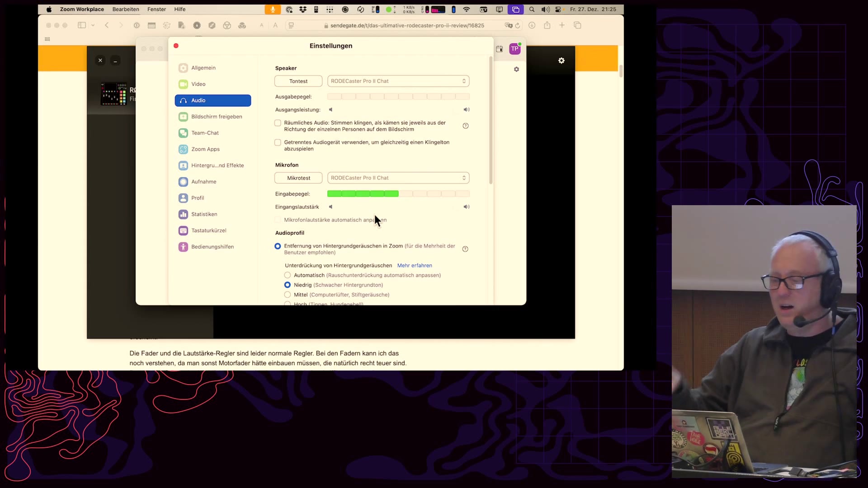The image size is (868, 488).
Task: Click the Tastaturkürzel sidebar icon
Action: [183, 230]
